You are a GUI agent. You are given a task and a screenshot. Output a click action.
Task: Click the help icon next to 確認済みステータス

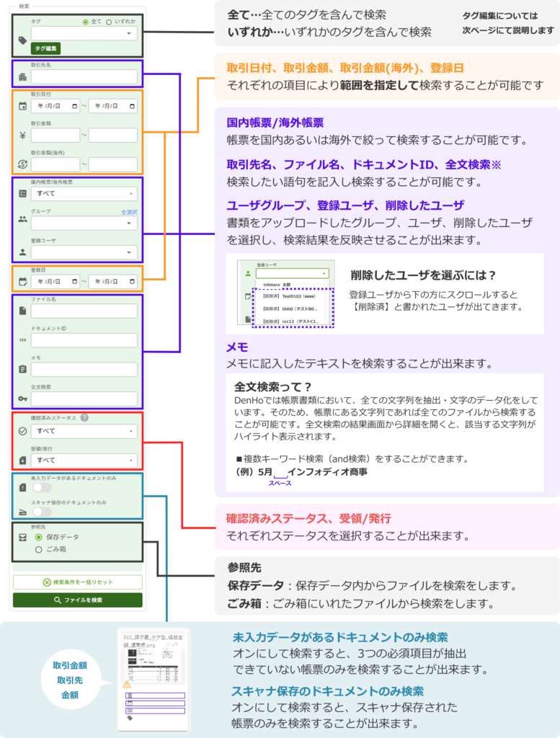click(84, 417)
